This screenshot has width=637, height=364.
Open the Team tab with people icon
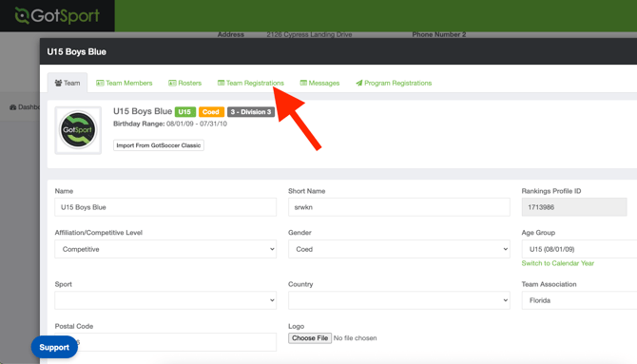click(x=68, y=83)
